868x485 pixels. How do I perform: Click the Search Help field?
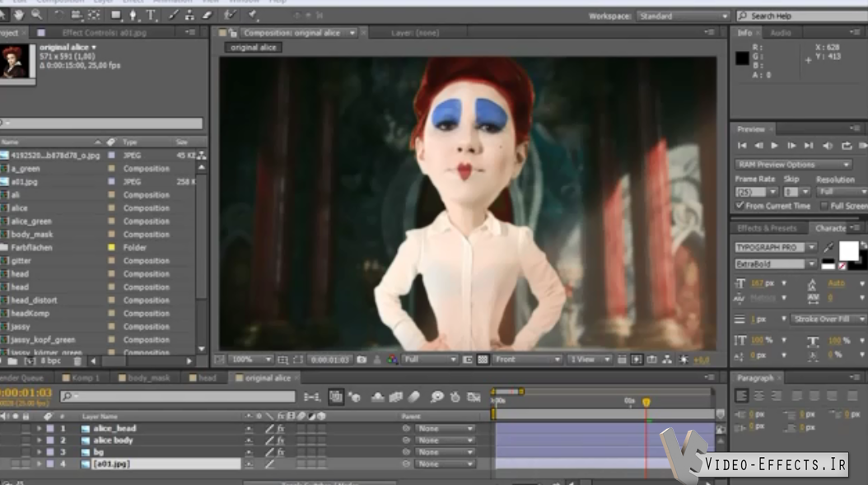pos(801,16)
